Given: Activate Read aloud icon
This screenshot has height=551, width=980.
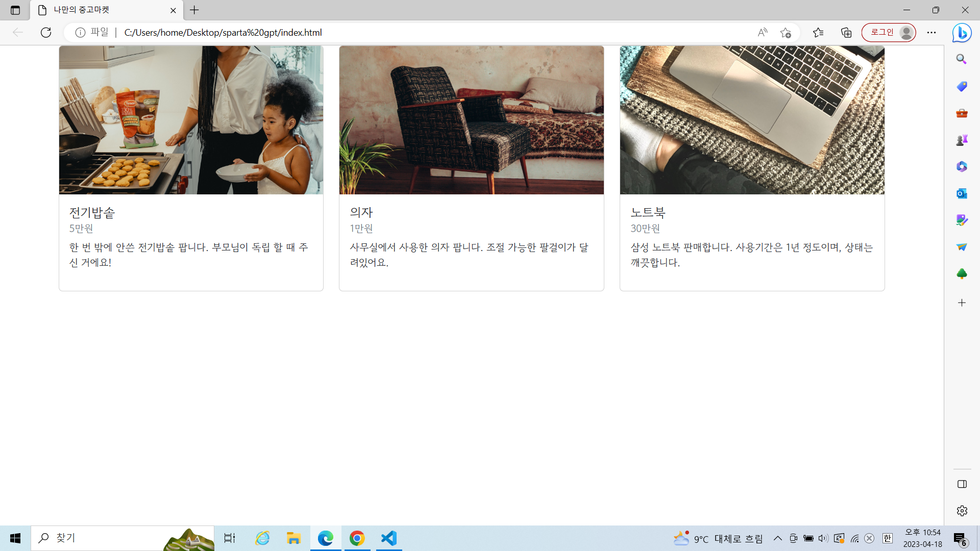Looking at the screenshot, I should click(x=763, y=33).
